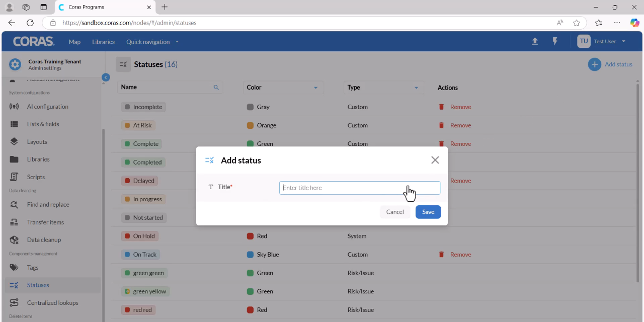Click the Gray color swatch
644x322 pixels.
pyautogui.click(x=250, y=107)
